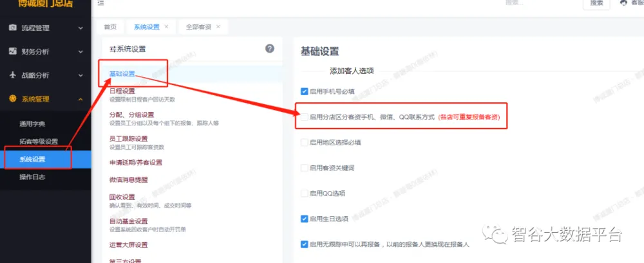Toggle the sidebar collapse icon at top
644x263 pixels.
[101, 3]
